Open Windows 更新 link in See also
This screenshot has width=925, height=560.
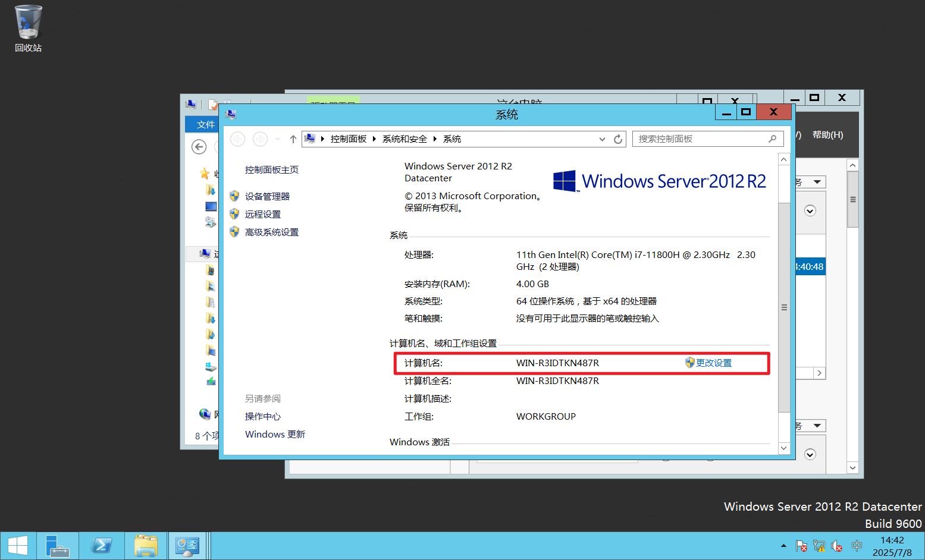(275, 435)
